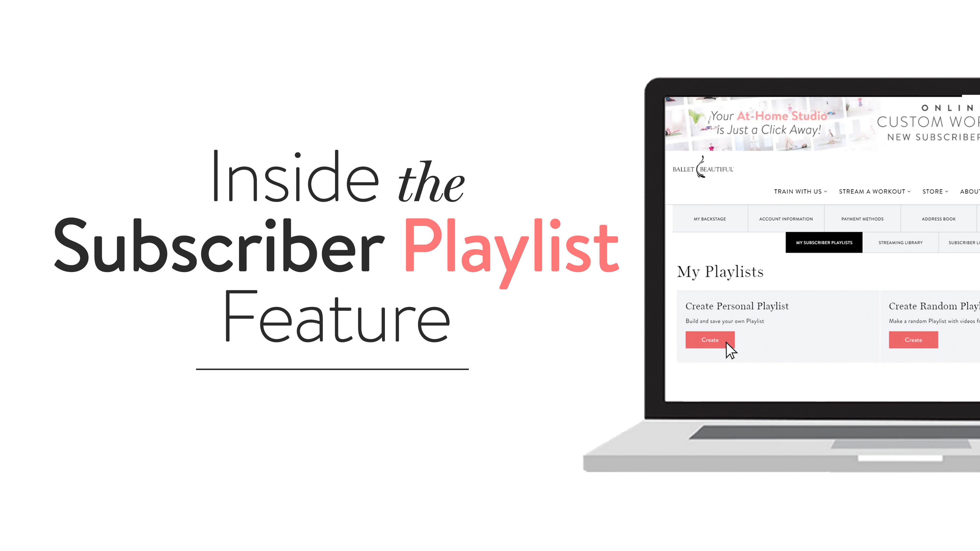
Task: Click the My Subscriber Playlists tab
Action: (x=824, y=242)
